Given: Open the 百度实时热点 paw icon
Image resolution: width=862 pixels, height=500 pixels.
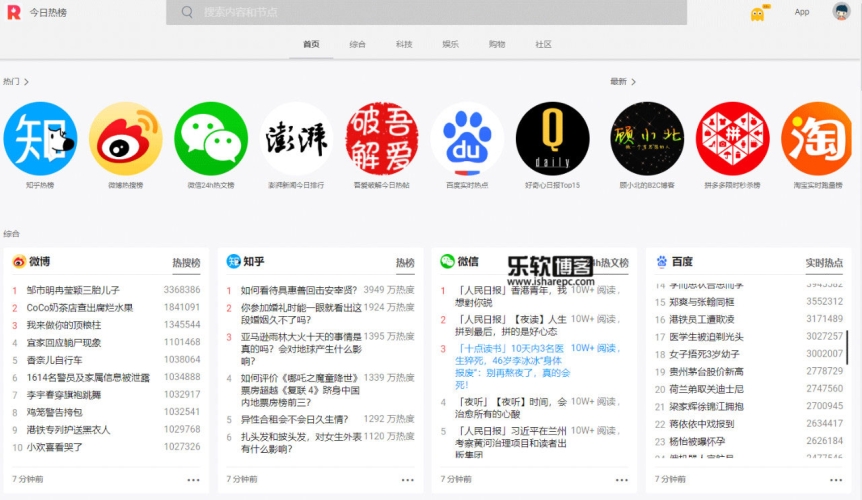Looking at the screenshot, I should click(x=467, y=138).
